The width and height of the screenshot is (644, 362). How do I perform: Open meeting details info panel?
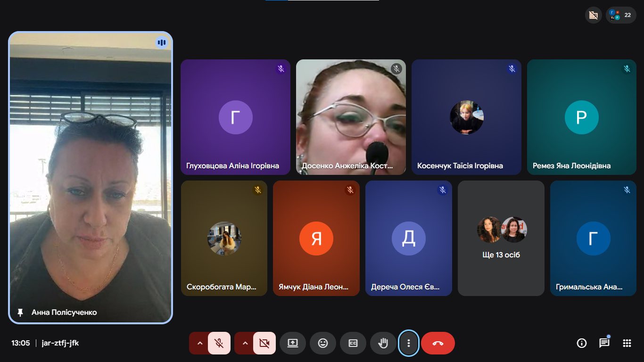click(x=581, y=343)
